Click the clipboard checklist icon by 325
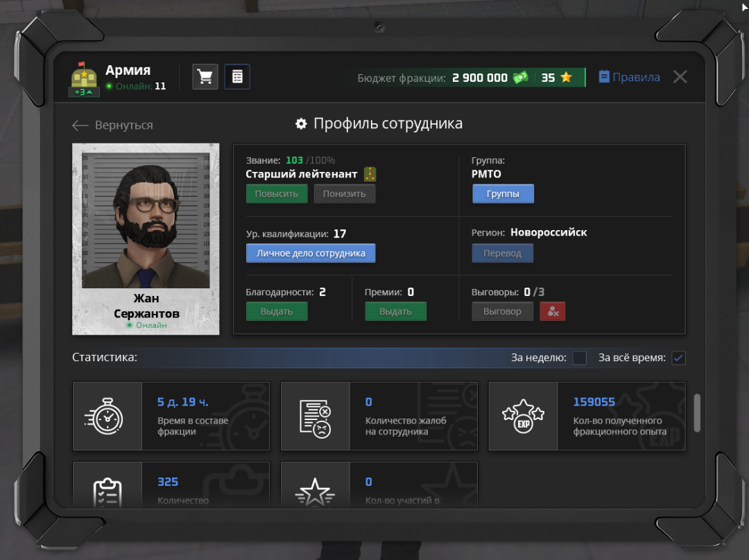The width and height of the screenshot is (749, 560). click(107, 493)
